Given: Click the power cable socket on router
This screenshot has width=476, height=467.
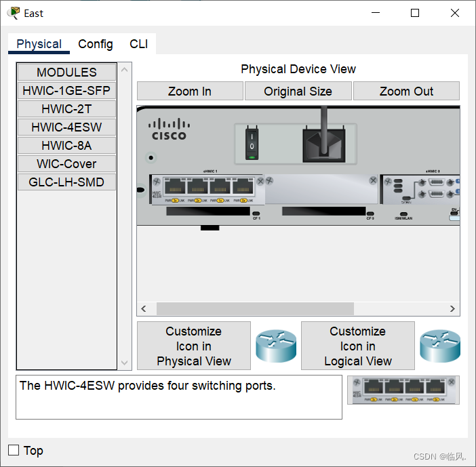Looking at the screenshot, I should pos(324,145).
